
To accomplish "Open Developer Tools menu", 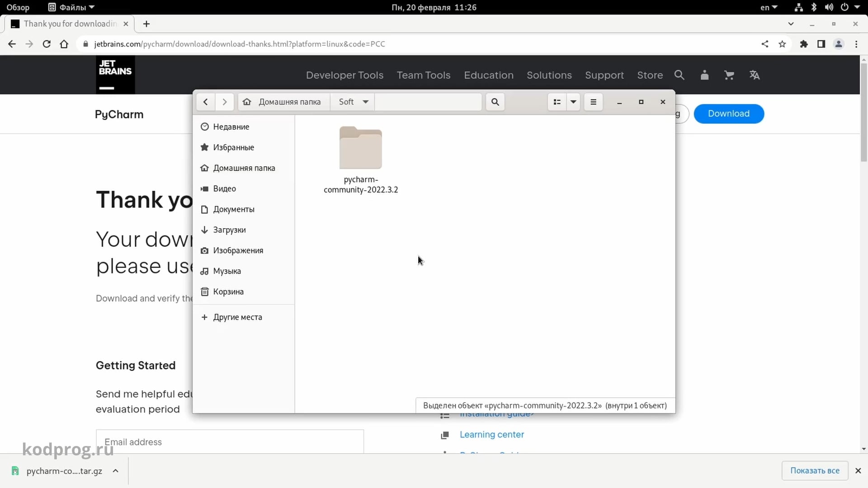I will click(344, 75).
